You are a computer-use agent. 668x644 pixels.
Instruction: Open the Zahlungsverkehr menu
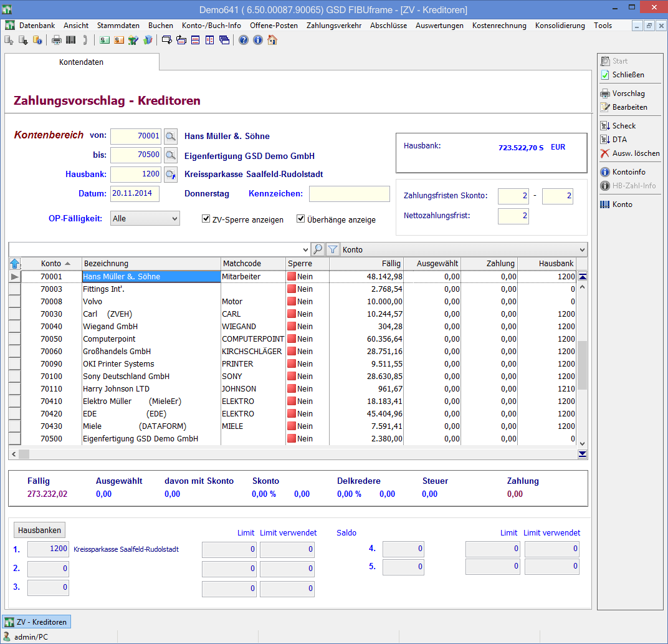point(335,26)
